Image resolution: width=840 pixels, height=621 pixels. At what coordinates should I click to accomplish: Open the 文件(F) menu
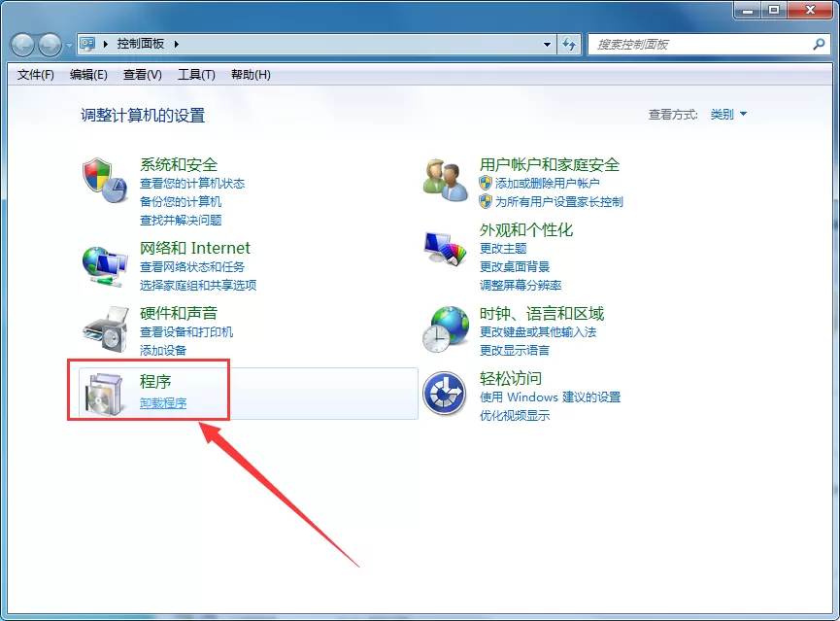(x=35, y=75)
